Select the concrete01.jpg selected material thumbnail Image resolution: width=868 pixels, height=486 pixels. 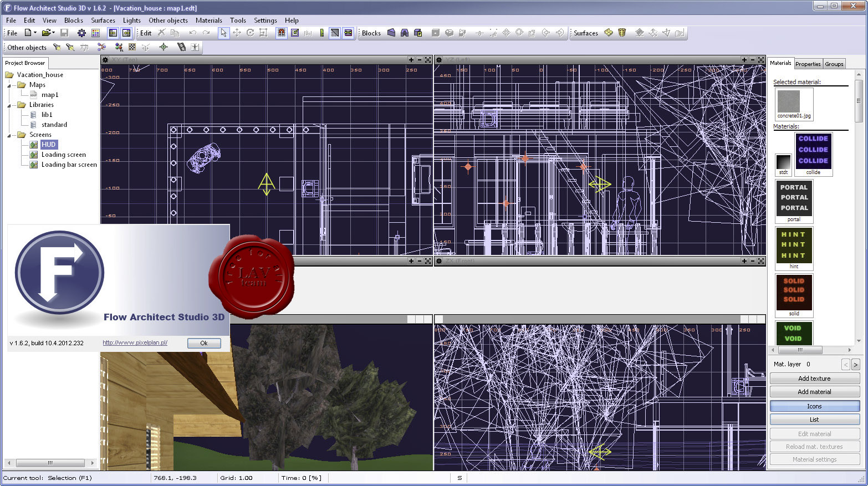[794, 104]
